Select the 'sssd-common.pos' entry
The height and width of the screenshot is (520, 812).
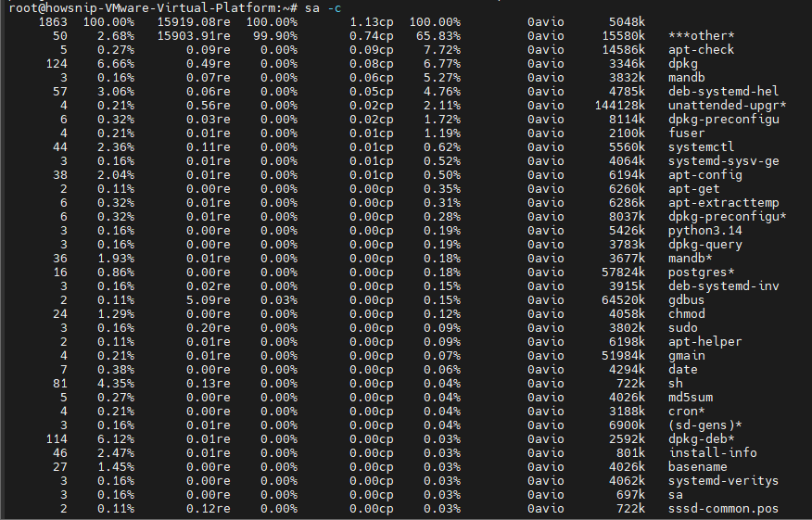(x=723, y=509)
